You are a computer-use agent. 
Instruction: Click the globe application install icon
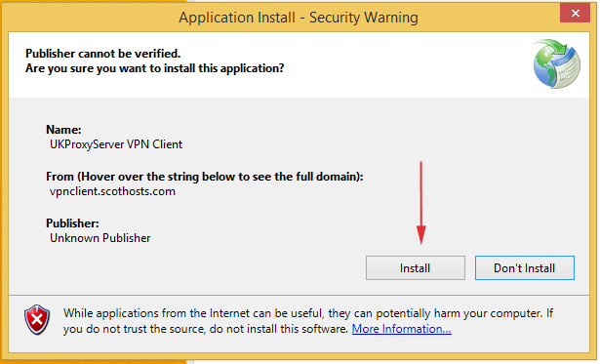click(557, 63)
